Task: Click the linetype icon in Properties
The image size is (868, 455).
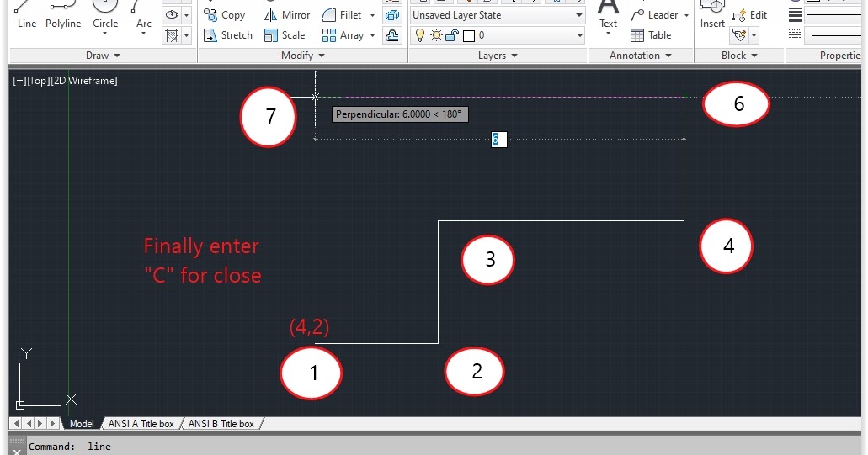Action: point(796,35)
